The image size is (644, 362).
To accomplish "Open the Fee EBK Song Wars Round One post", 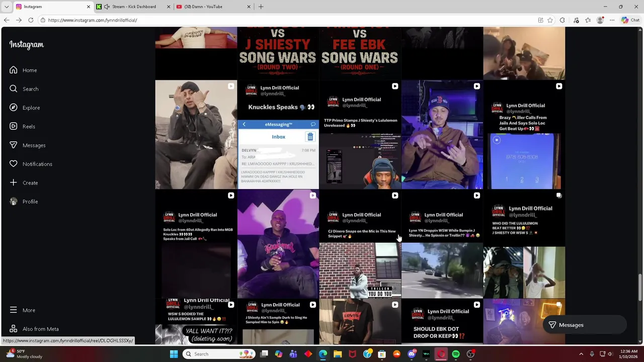I will 360,53.
